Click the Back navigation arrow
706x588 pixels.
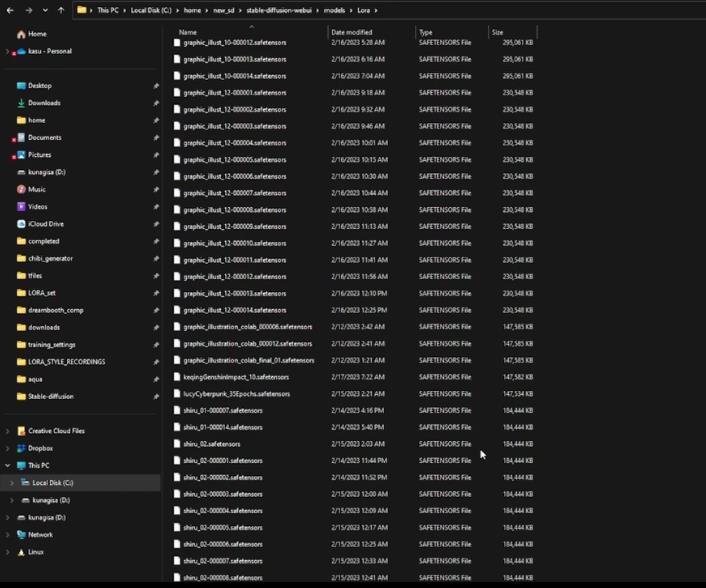(10, 10)
